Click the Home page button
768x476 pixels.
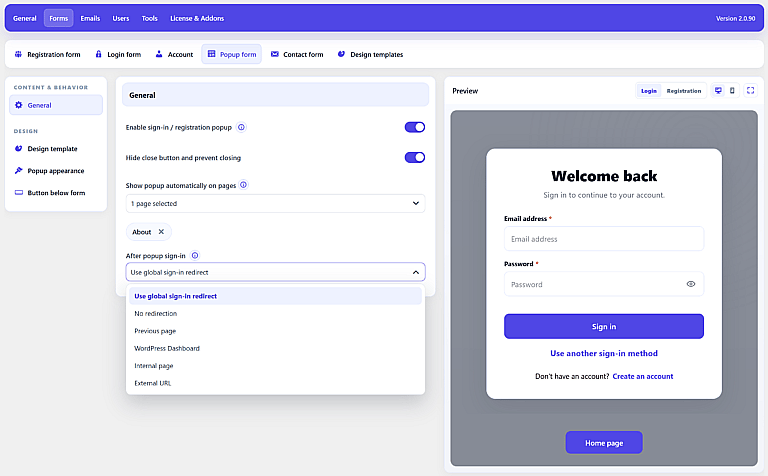pyautogui.click(x=604, y=443)
